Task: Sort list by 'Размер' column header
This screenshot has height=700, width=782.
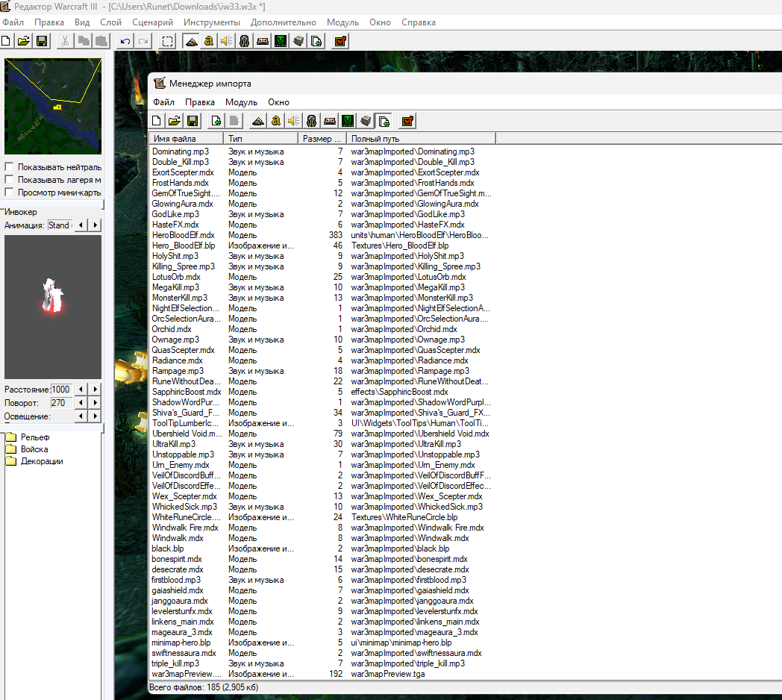Action: pyautogui.click(x=322, y=138)
